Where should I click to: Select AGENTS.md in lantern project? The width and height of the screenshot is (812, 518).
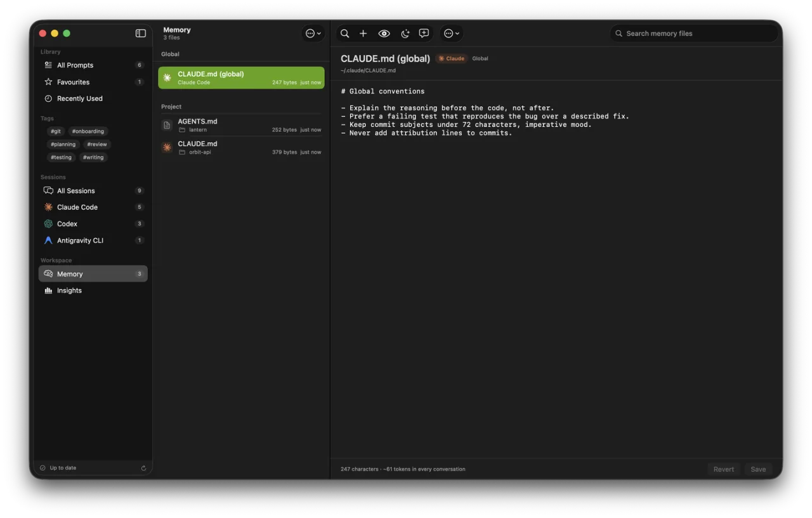tap(241, 125)
